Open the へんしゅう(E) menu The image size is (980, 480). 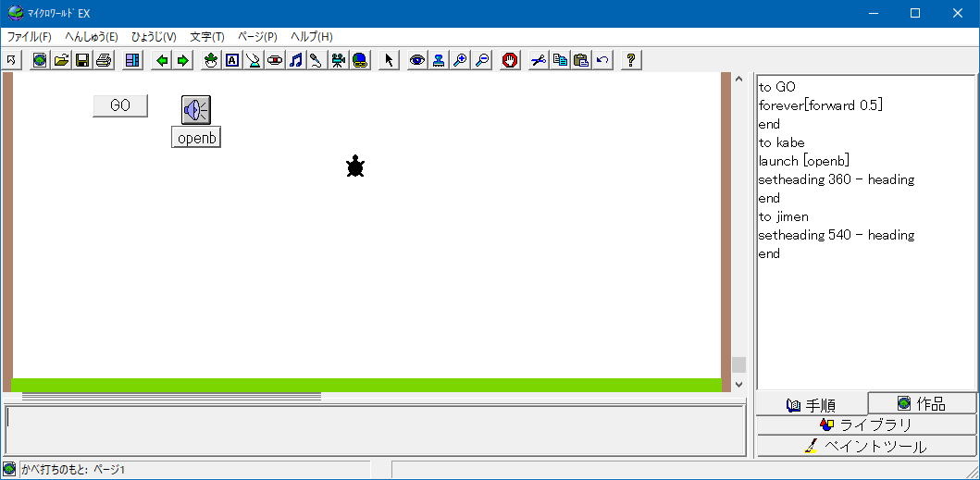point(92,37)
